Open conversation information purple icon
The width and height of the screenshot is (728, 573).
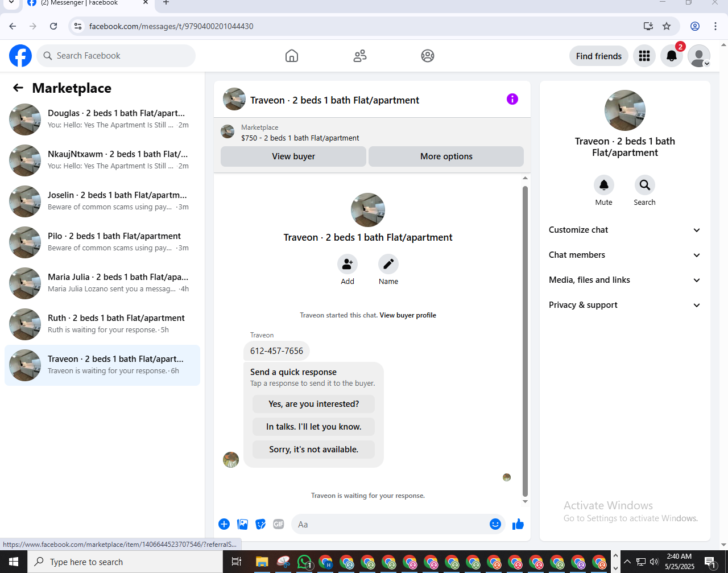pos(512,99)
